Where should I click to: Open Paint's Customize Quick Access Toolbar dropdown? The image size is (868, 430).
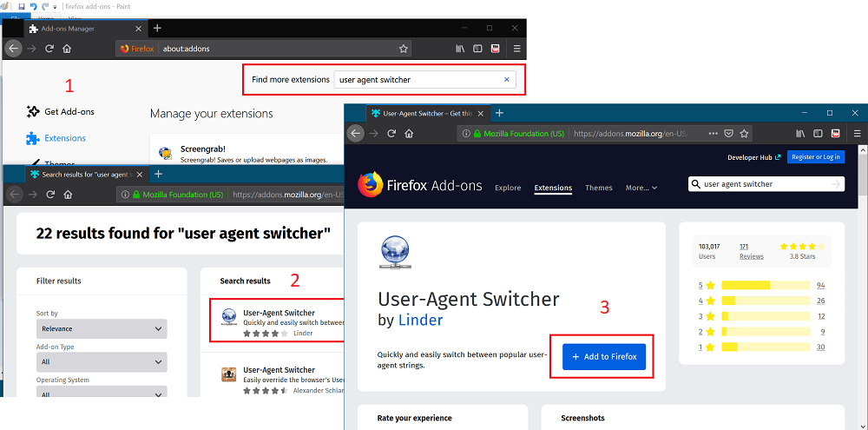(x=55, y=7)
